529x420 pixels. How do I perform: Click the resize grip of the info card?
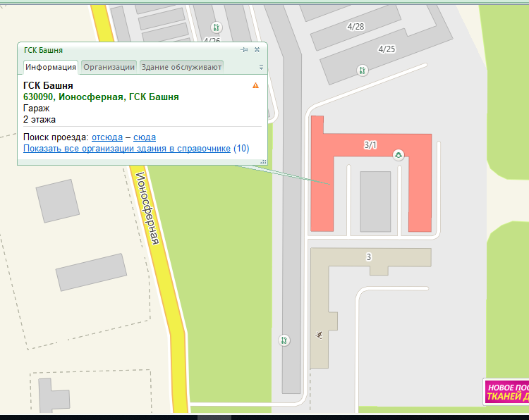click(263, 161)
